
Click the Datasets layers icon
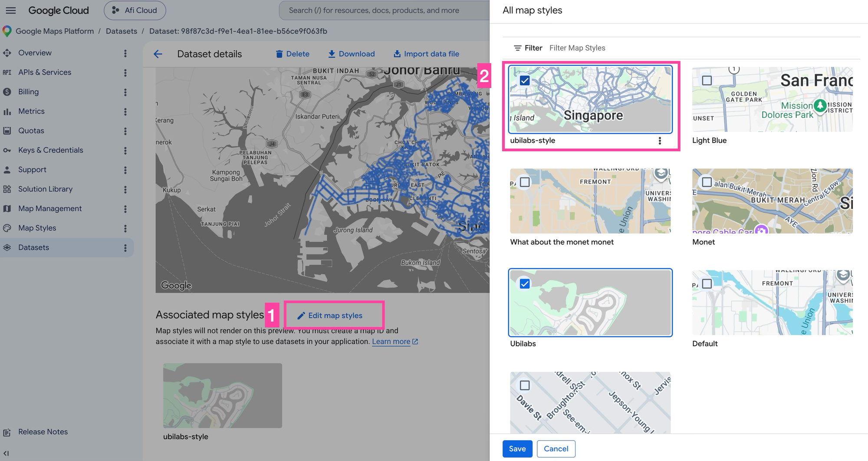coord(7,247)
